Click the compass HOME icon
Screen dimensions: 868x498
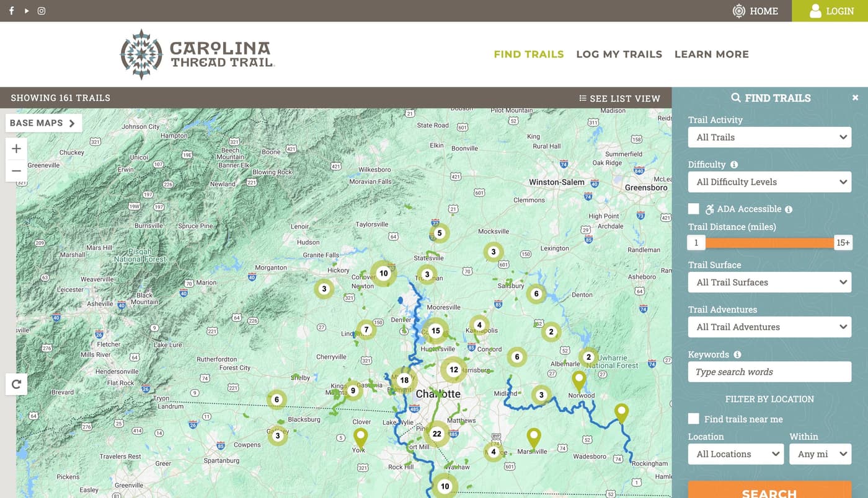coord(738,11)
